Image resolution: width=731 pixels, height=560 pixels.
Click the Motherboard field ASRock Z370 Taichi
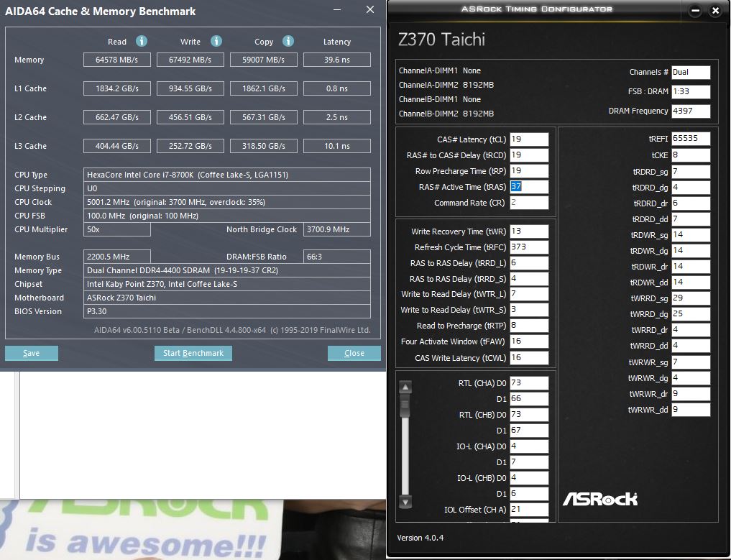[227, 298]
